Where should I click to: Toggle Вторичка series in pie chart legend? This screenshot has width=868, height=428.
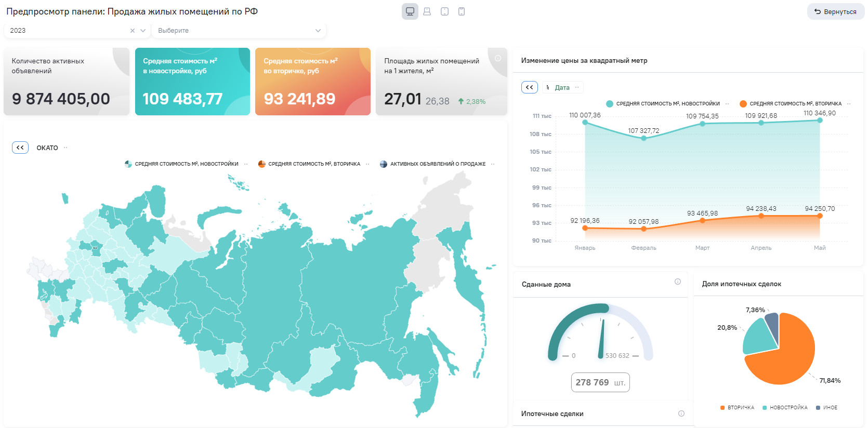737,408
